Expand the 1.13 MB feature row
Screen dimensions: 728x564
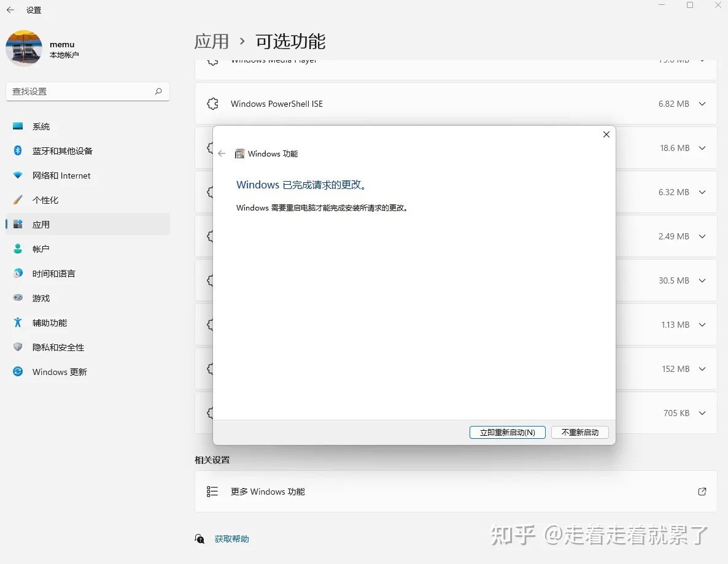pos(702,325)
